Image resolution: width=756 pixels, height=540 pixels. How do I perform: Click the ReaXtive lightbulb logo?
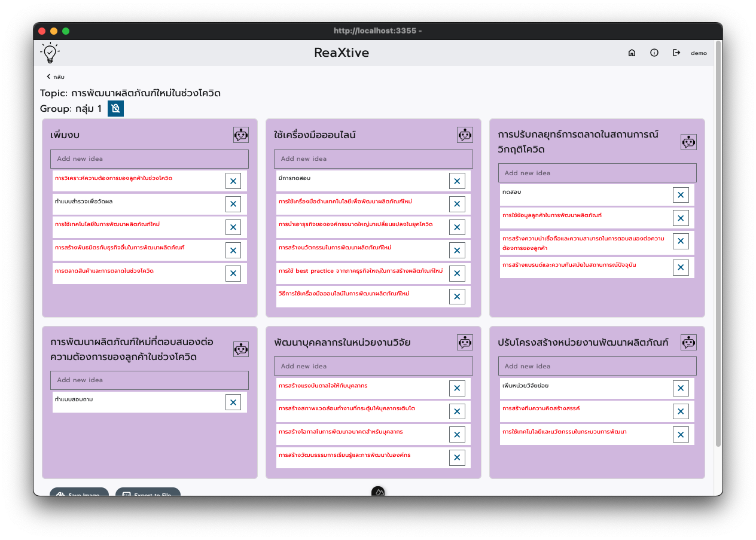coord(50,53)
